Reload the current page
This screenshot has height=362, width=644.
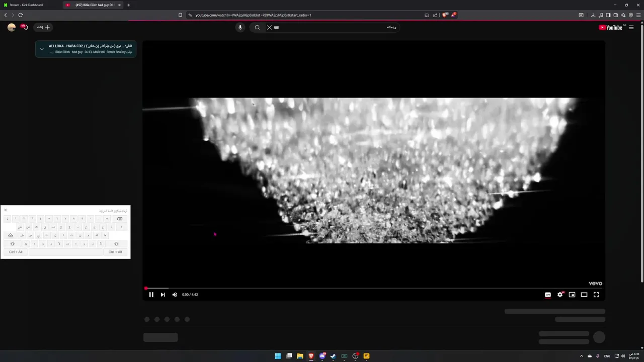pyautogui.click(x=21, y=15)
